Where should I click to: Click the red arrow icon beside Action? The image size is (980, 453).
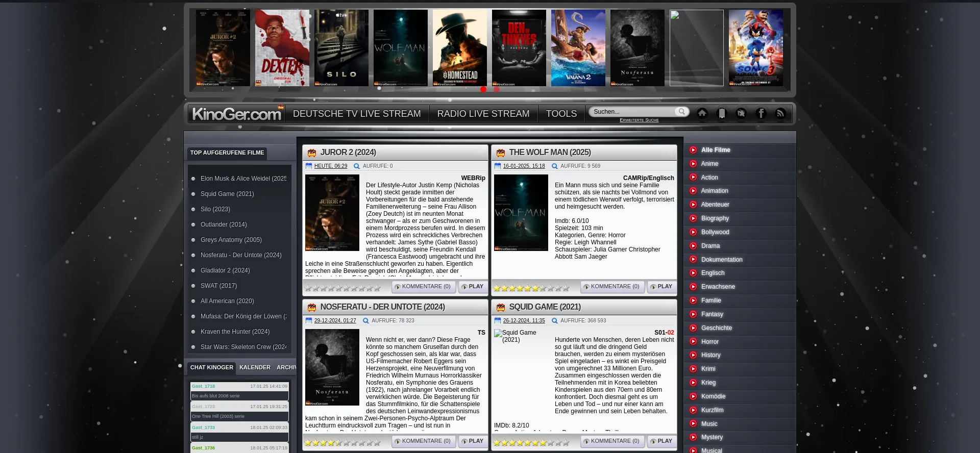693,177
